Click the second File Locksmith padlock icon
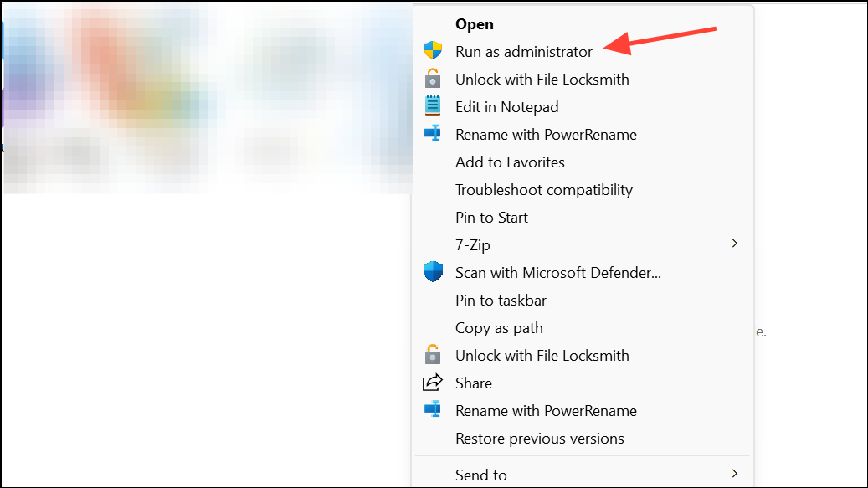Image resolution: width=868 pixels, height=488 pixels. coord(432,355)
